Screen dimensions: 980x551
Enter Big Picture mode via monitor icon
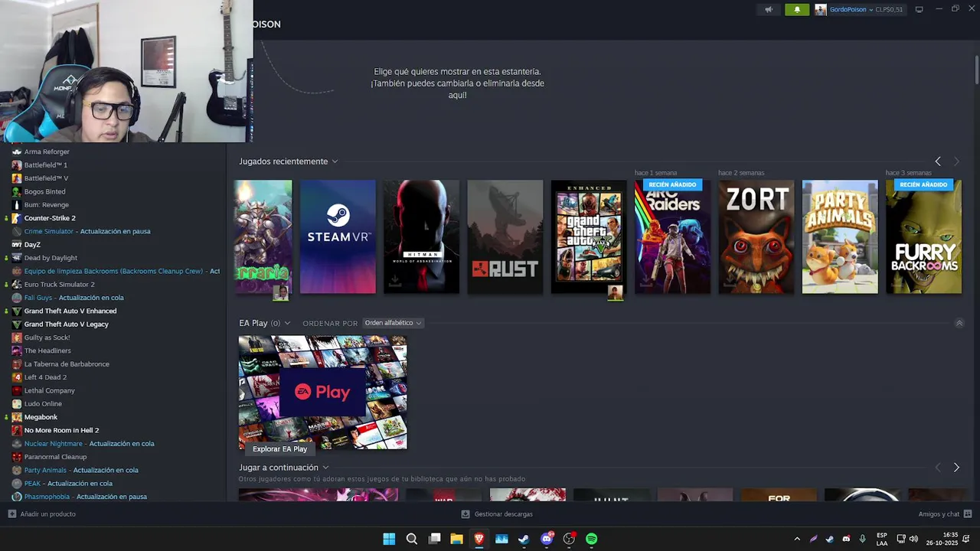tap(919, 9)
